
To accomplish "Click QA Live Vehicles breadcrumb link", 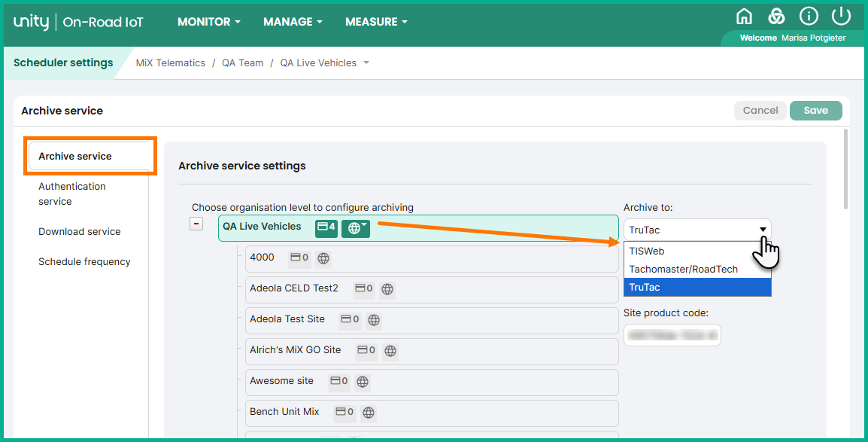I will click(x=318, y=63).
